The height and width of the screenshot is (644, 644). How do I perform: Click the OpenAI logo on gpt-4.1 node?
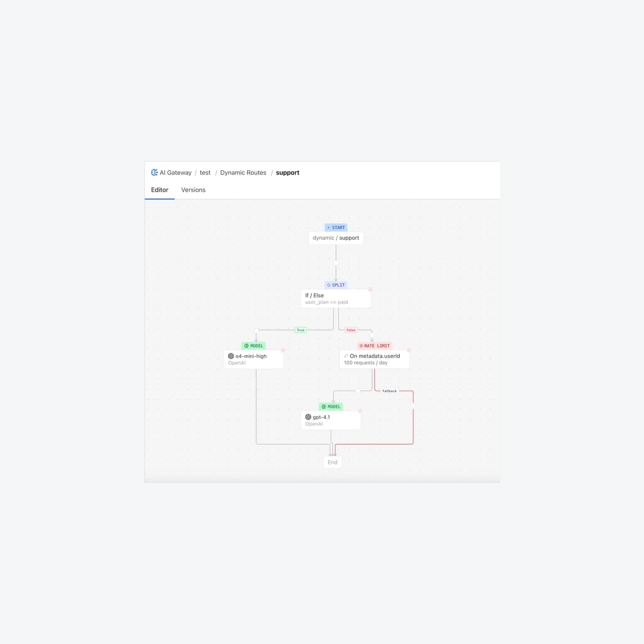[x=308, y=417]
